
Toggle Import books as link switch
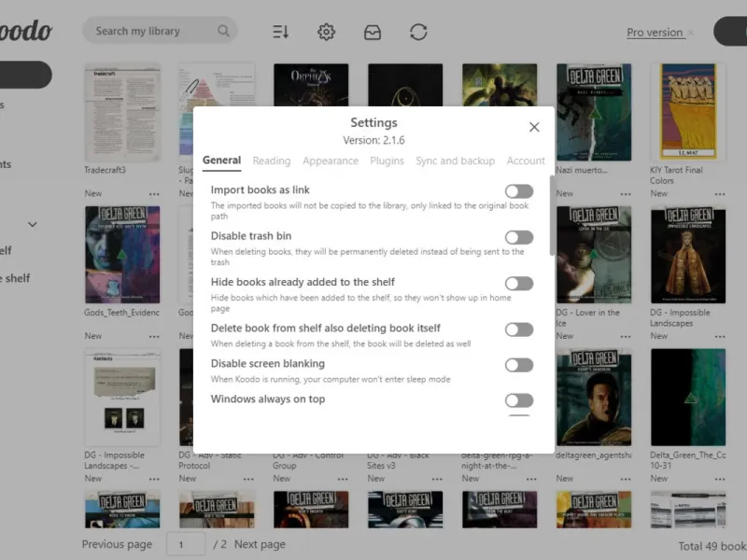pyautogui.click(x=519, y=191)
